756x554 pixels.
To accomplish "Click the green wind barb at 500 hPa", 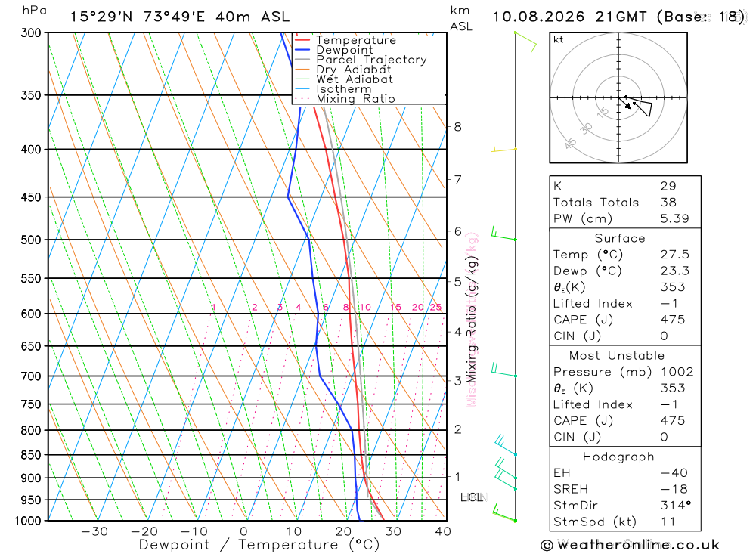I will (503, 234).
